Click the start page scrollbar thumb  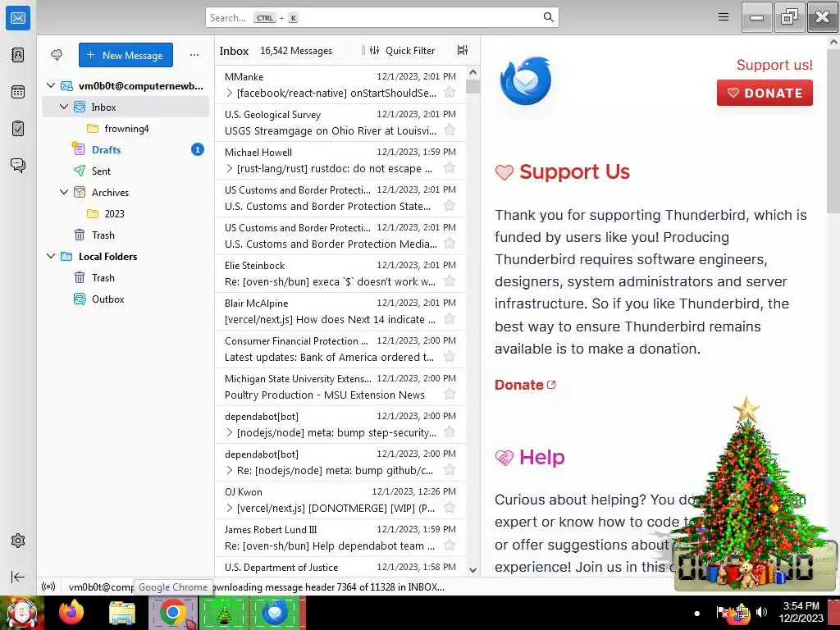tap(833, 130)
